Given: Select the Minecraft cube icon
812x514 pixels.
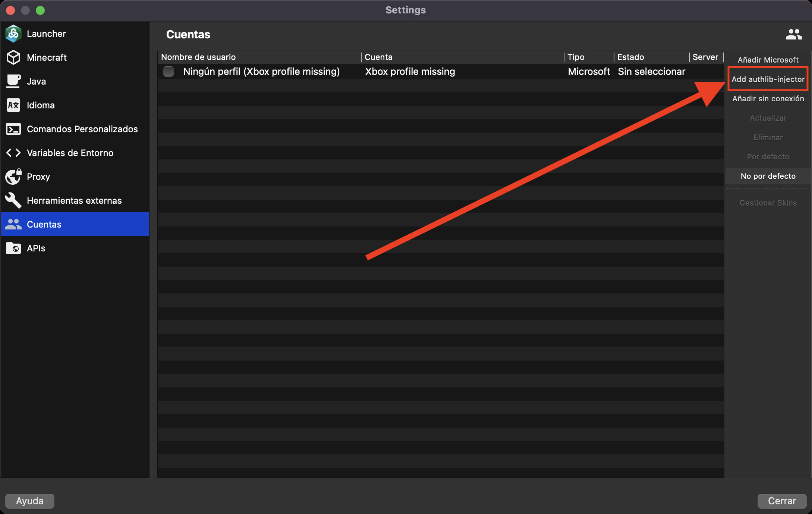Looking at the screenshot, I should (x=13, y=58).
